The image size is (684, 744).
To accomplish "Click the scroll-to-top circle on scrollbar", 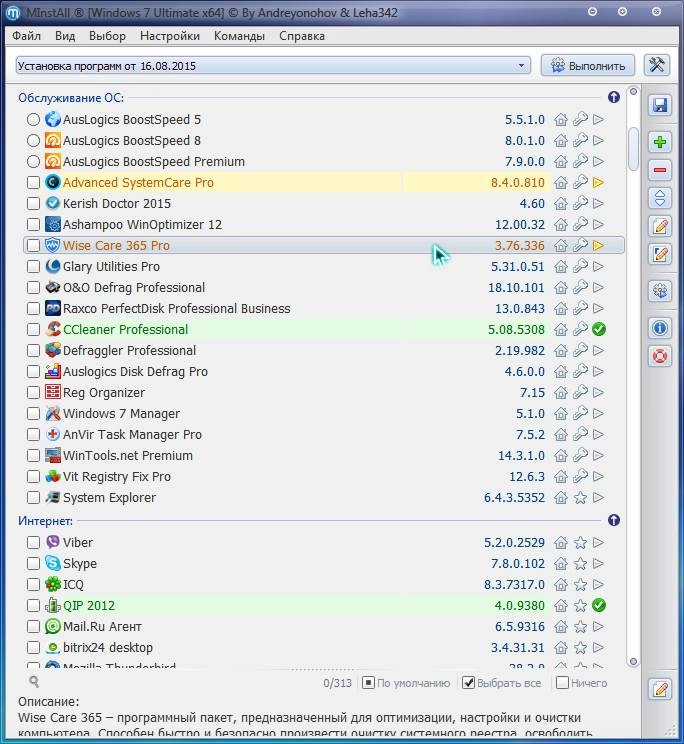I will tap(633, 92).
